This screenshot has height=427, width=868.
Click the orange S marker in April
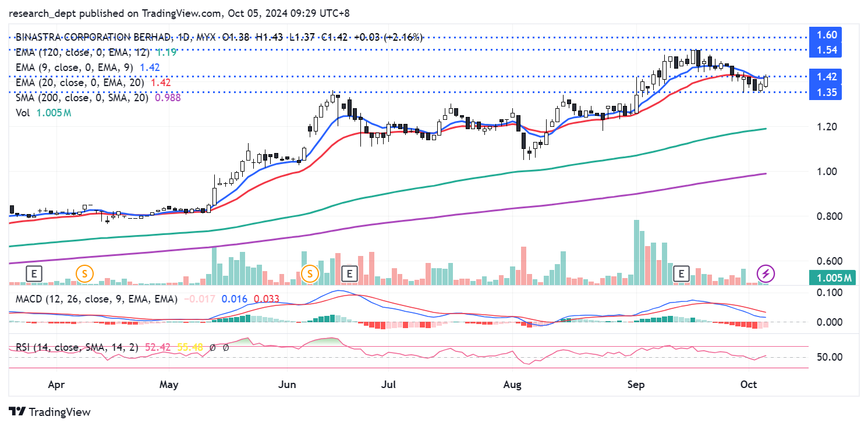85,273
